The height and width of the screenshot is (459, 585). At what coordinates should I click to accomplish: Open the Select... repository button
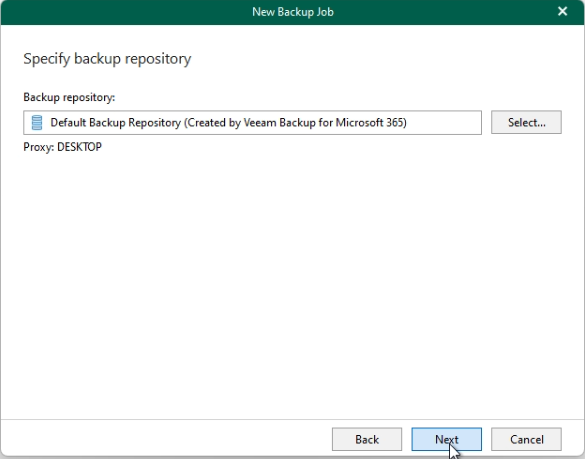click(526, 122)
